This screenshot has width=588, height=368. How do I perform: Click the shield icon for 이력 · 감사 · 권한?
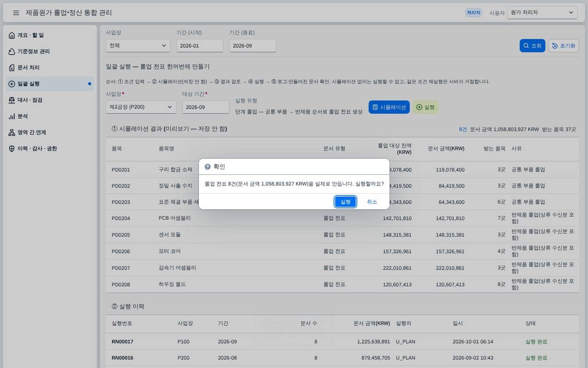(12, 149)
